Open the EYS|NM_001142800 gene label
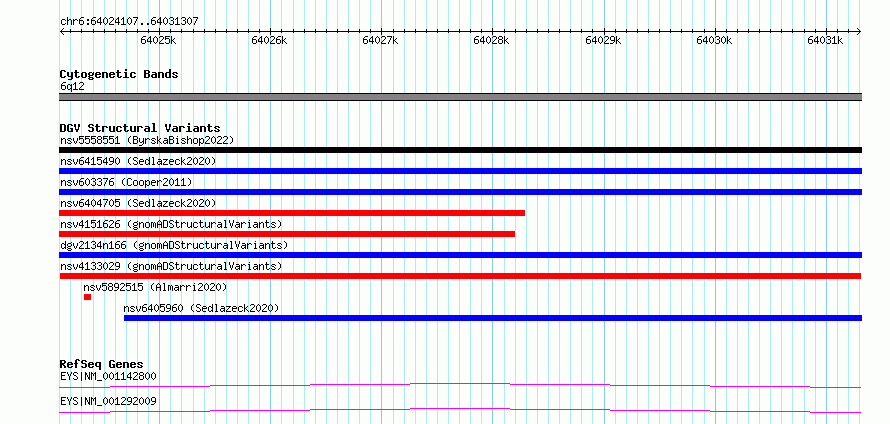The height and width of the screenshot is (424, 890). (108, 376)
